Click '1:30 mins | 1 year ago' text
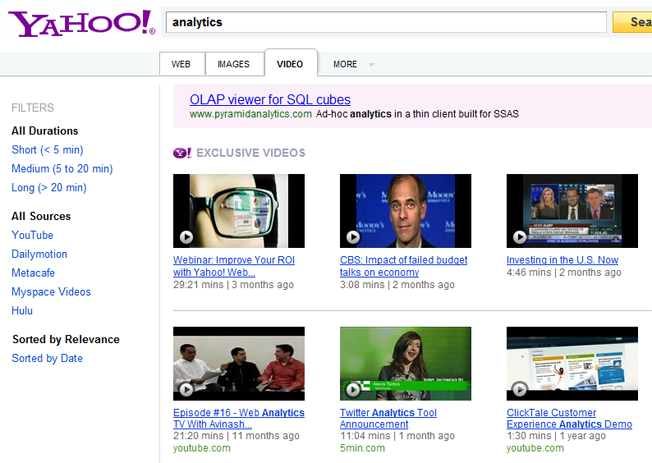Viewport: 652px width, 463px height. click(x=556, y=436)
